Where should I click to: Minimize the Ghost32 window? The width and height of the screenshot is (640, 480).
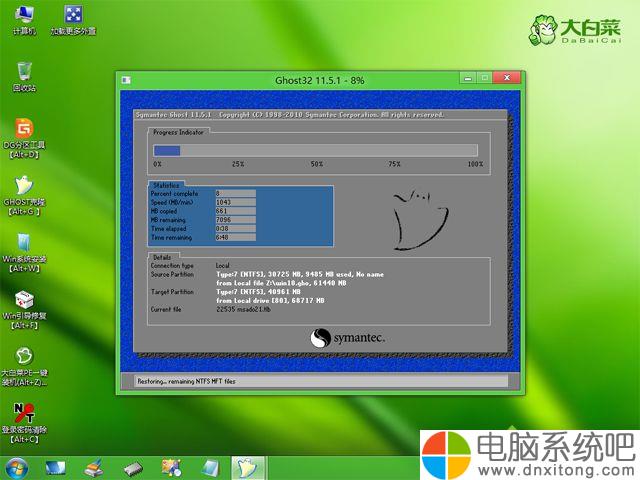click(468, 78)
